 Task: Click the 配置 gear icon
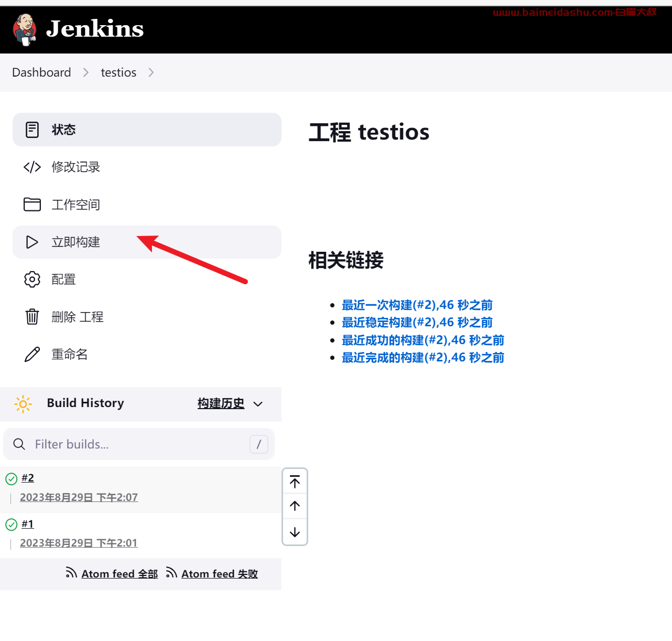32,280
